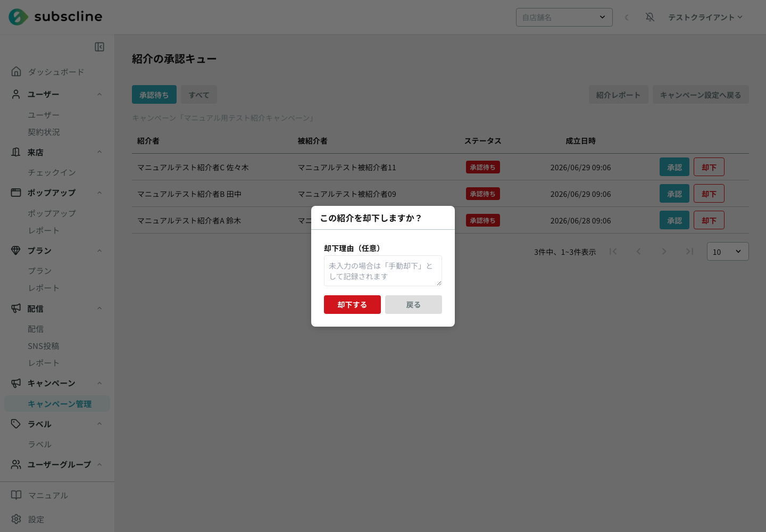The image size is (766, 532).
Task: Collapse the キャンペーン sidebar section
Action: 99,383
